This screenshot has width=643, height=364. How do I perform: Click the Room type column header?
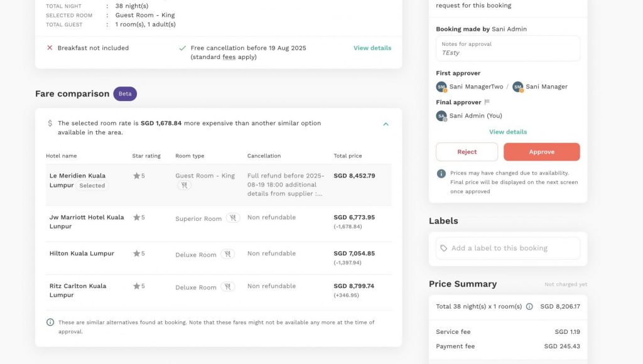(x=190, y=156)
